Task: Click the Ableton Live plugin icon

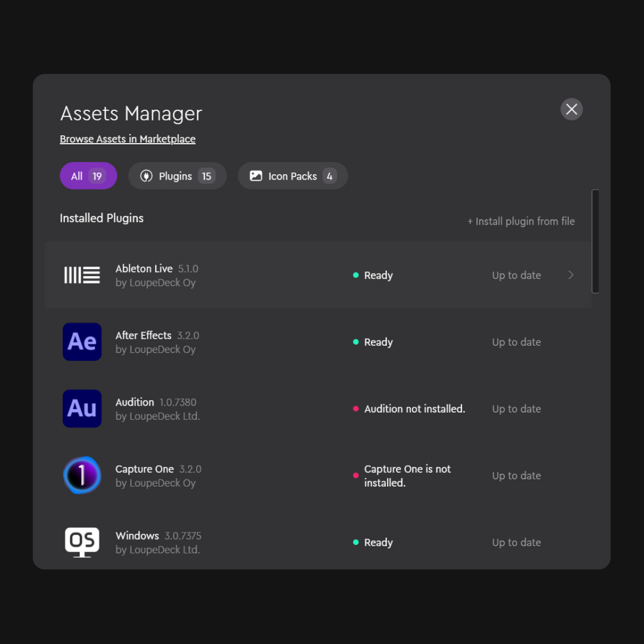Action: 82,275
